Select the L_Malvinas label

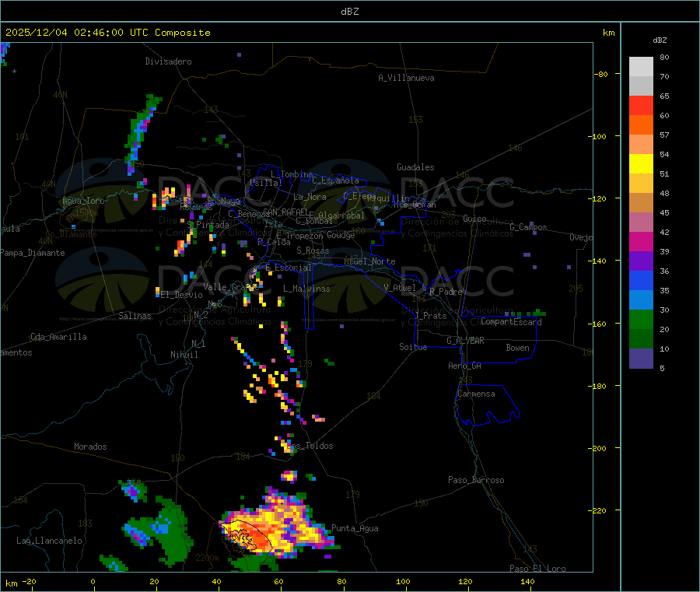[306, 289]
